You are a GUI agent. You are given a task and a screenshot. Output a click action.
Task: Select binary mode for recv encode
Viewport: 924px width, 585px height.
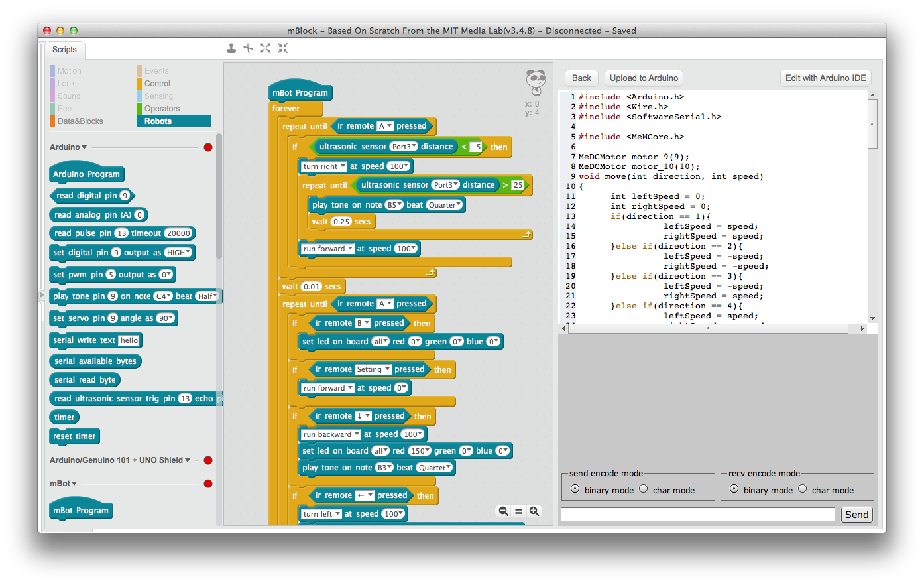pyautogui.click(x=734, y=489)
